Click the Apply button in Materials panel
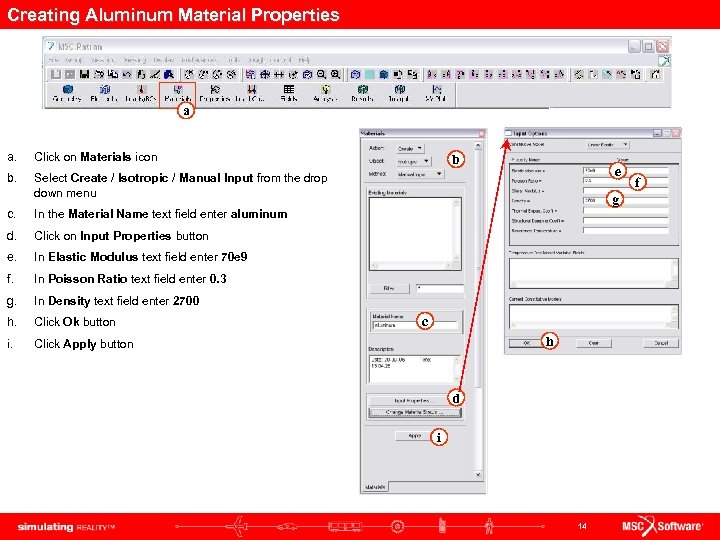Screen dimensions: 720x540 [415, 436]
